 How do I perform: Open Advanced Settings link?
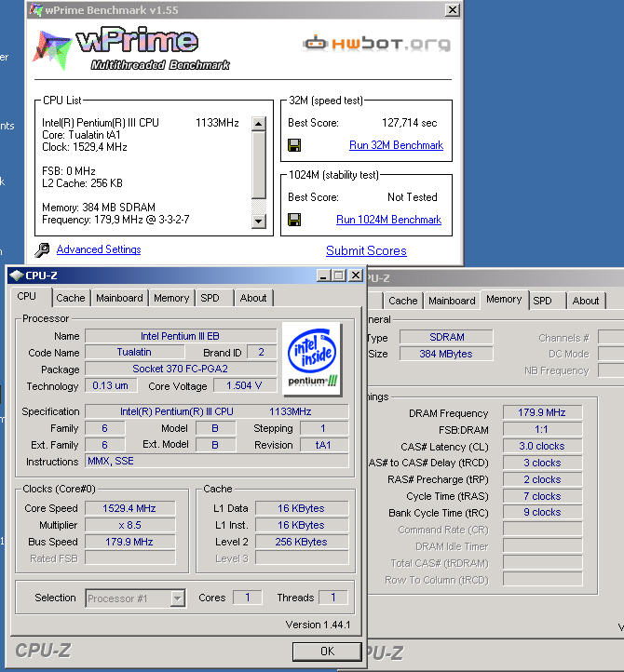(x=99, y=249)
